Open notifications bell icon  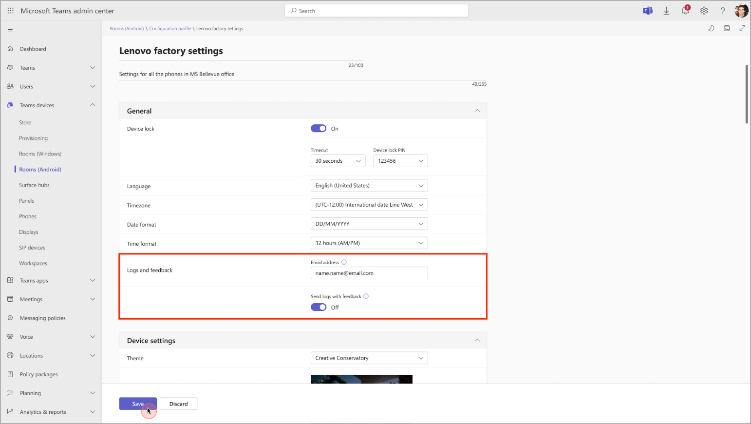pos(685,11)
